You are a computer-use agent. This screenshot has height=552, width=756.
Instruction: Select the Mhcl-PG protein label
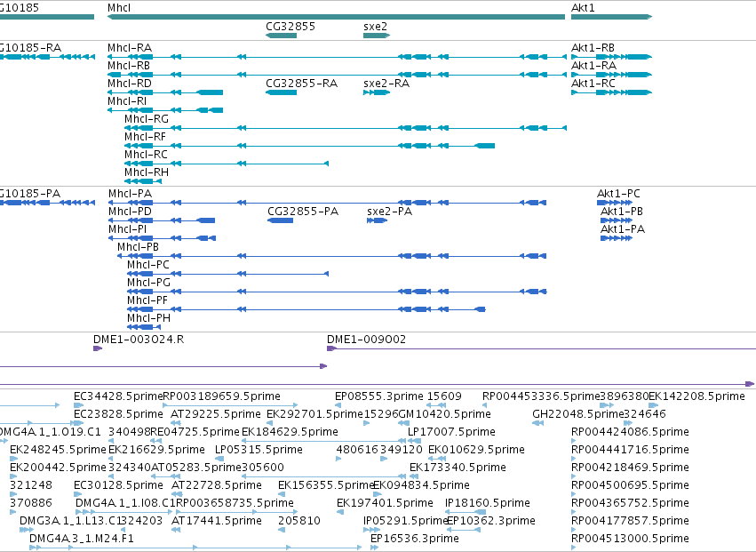(149, 284)
